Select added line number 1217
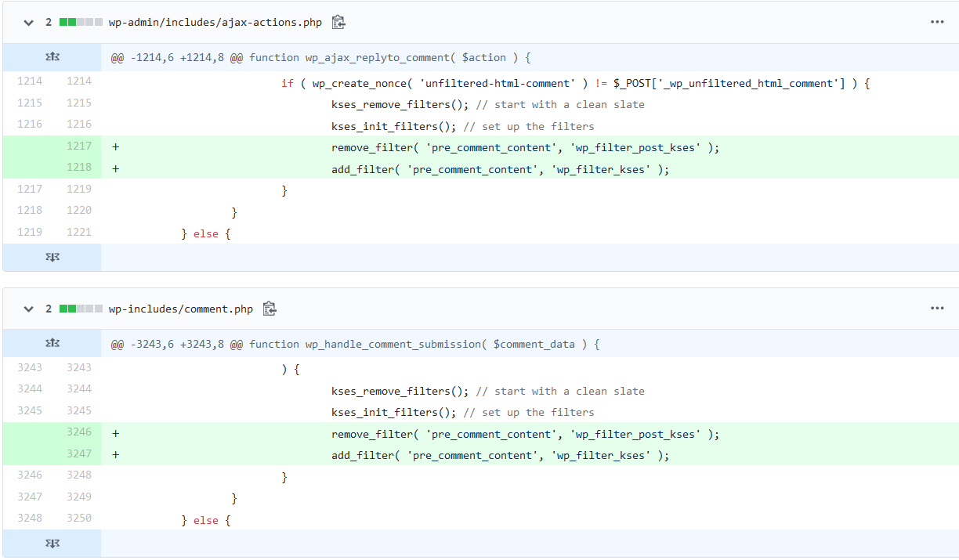Viewport: 959px width, 560px height. 78,146
